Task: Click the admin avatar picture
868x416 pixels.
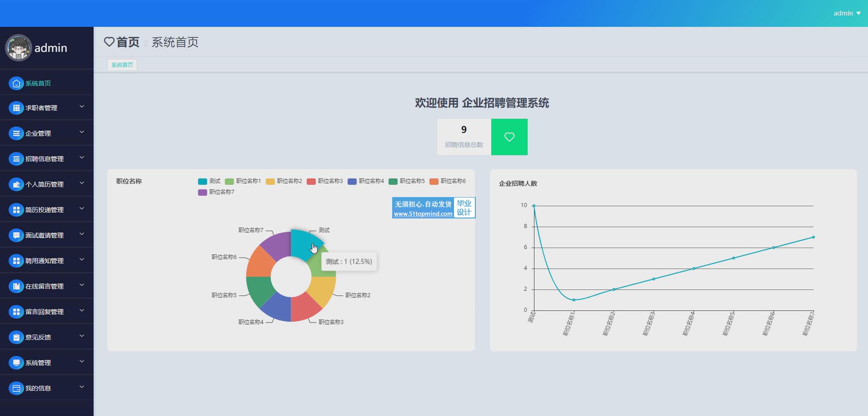Action: click(x=18, y=48)
